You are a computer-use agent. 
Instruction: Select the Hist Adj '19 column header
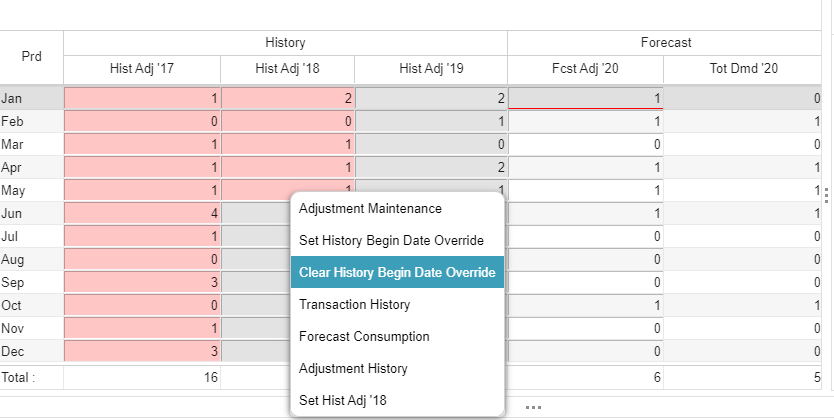[431, 69]
